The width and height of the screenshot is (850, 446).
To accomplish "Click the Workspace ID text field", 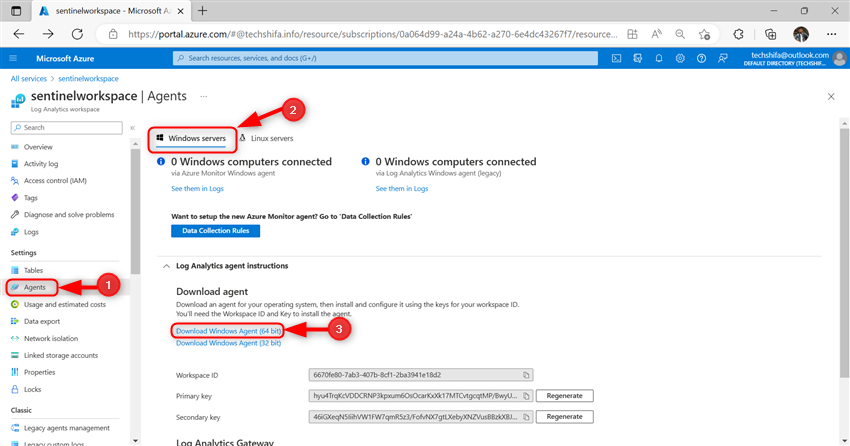I will coord(421,375).
